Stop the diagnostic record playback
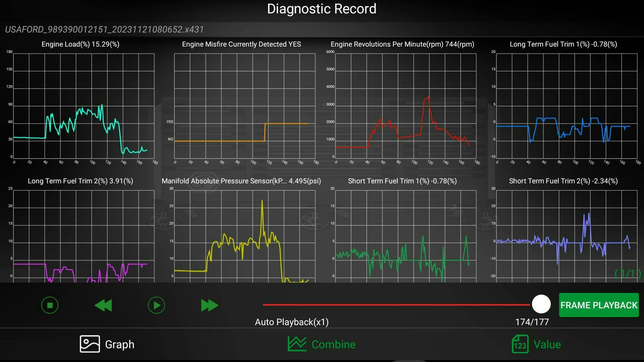 coord(50,305)
